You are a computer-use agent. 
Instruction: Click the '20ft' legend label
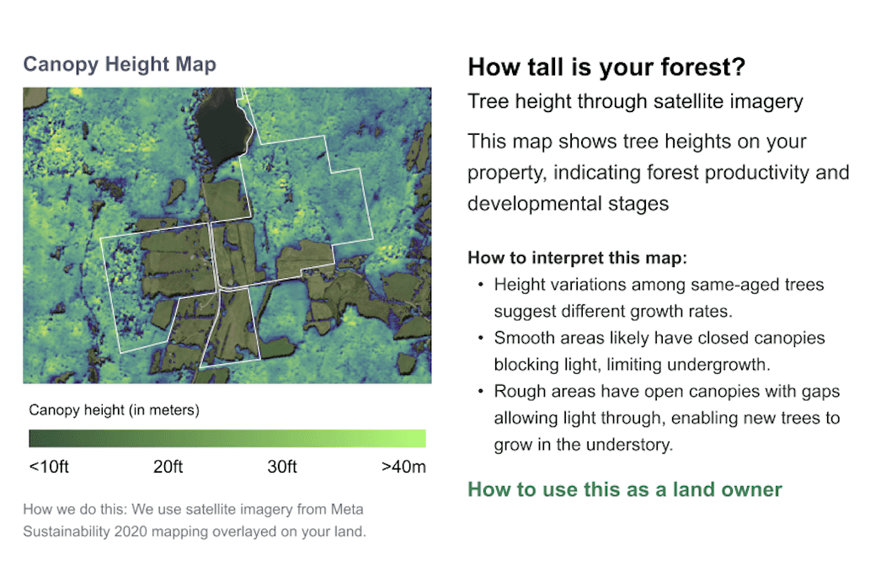(168, 467)
